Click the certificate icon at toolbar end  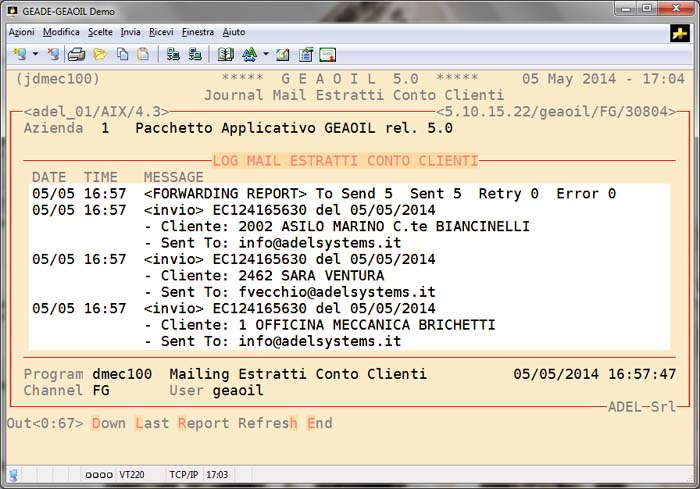click(x=327, y=54)
